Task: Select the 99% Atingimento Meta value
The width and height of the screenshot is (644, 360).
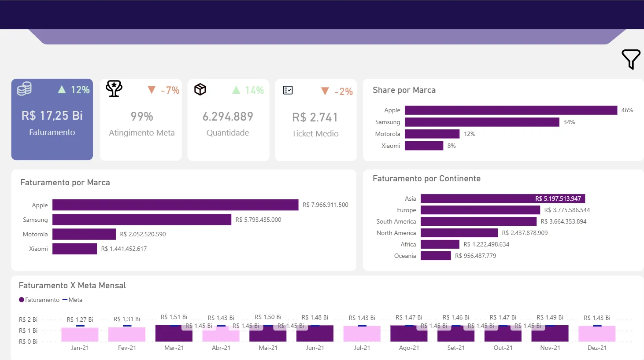Action: 142,117
